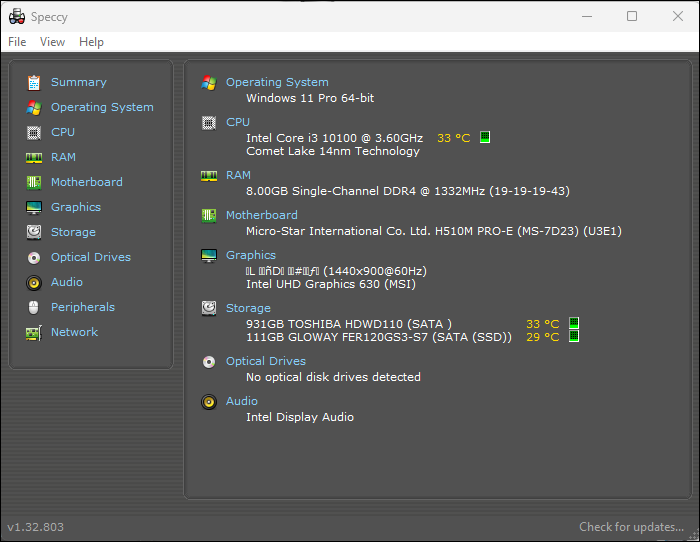The image size is (700, 542).
Task: Open the Audio speaker icon in sidebar
Action: pos(34,282)
